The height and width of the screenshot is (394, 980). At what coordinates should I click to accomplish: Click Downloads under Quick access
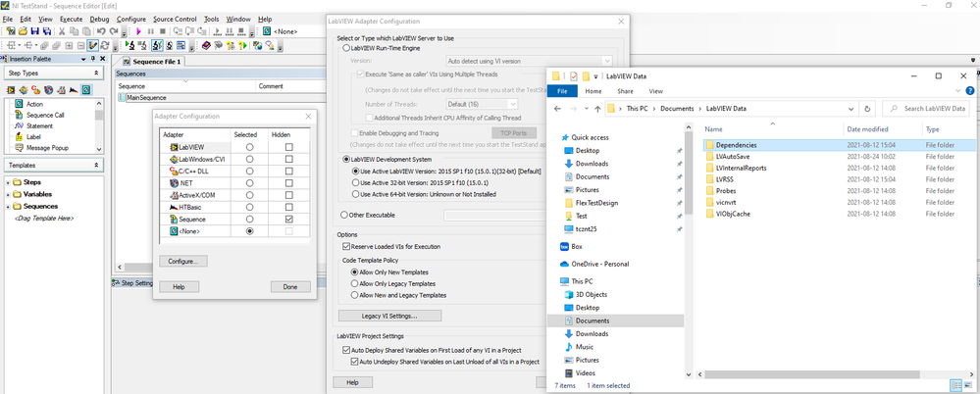pos(592,164)
